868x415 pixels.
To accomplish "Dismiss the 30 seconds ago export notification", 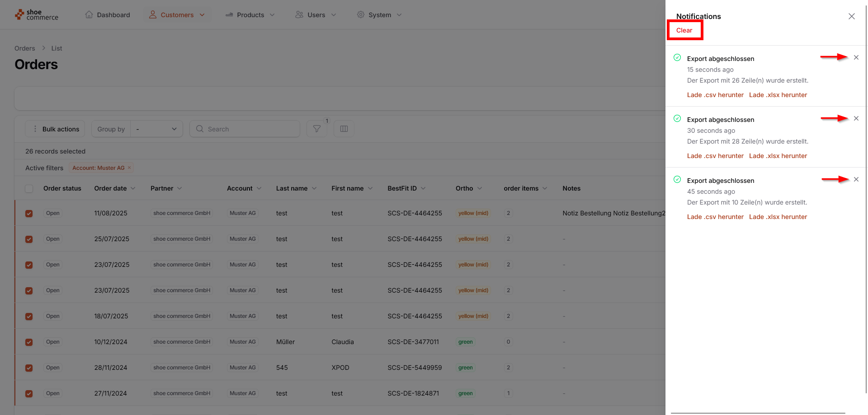I will [856, 118].
